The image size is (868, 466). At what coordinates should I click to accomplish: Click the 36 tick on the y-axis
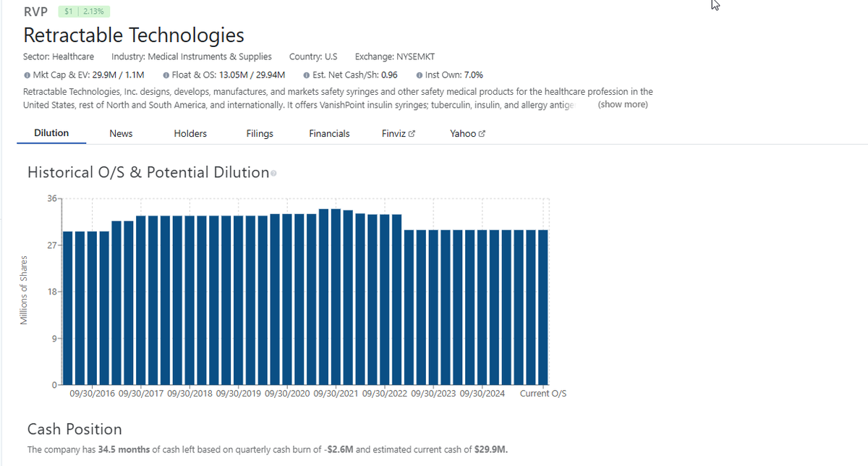click(51, 198)
